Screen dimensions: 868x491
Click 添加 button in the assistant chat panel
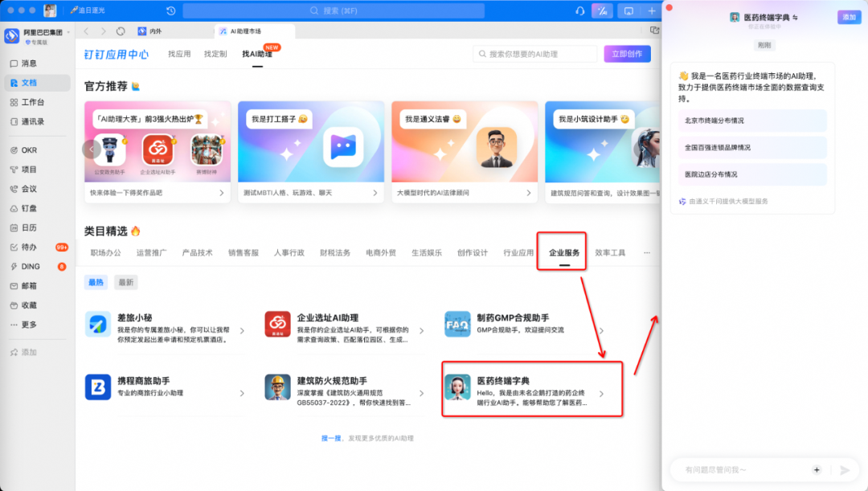(850, 17)
